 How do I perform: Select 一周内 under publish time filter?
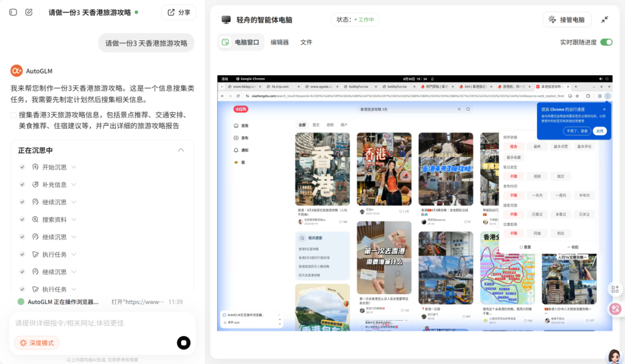tap(560, 196)
